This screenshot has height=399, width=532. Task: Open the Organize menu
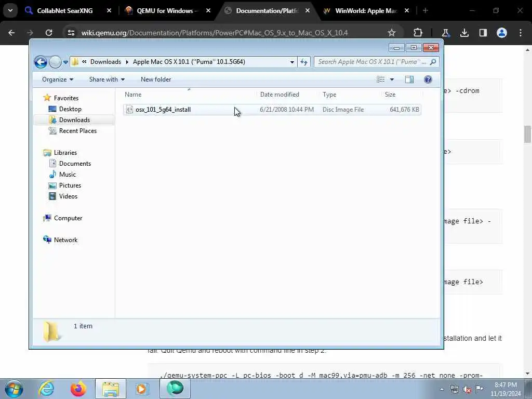pyautogui.click(x=57, y=79)
